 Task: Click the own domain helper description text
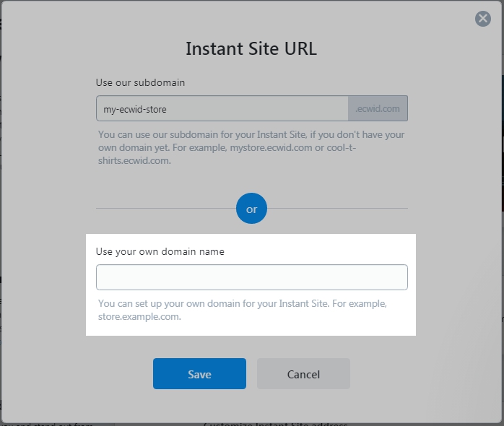[x=243, y=310]
